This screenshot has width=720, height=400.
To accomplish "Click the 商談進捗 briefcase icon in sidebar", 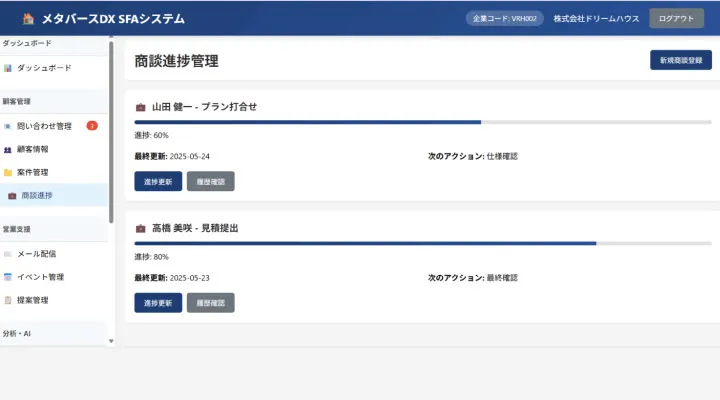I will pyautogui.click(x=12, y=196).
